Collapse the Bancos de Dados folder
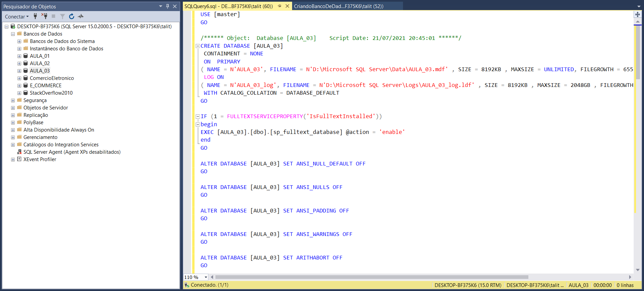Screen dimensions: 644x291 click(13, 34)
